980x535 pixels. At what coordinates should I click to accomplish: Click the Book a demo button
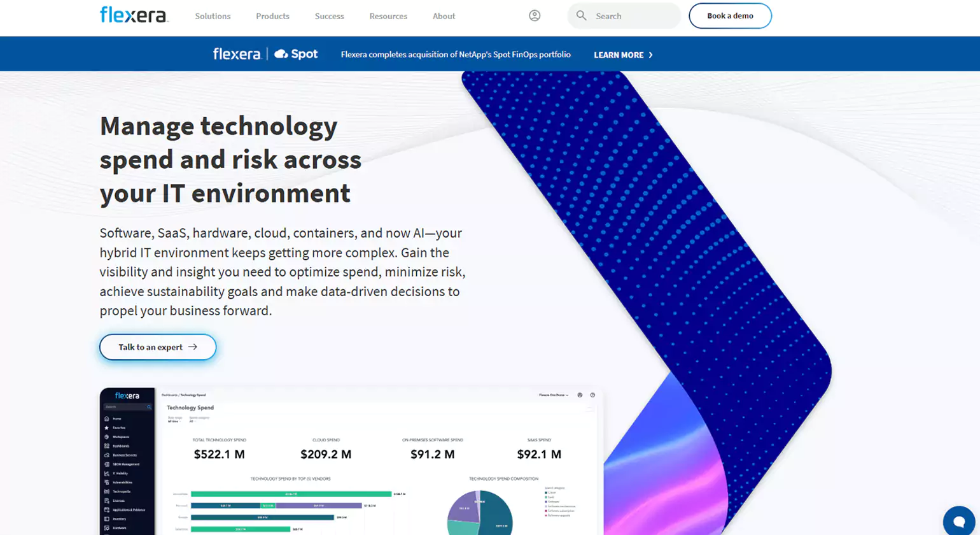[730, 16]
